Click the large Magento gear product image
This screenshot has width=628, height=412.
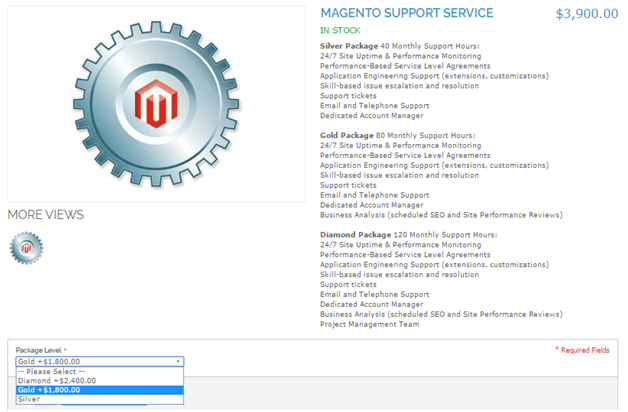tap(156, 104)
